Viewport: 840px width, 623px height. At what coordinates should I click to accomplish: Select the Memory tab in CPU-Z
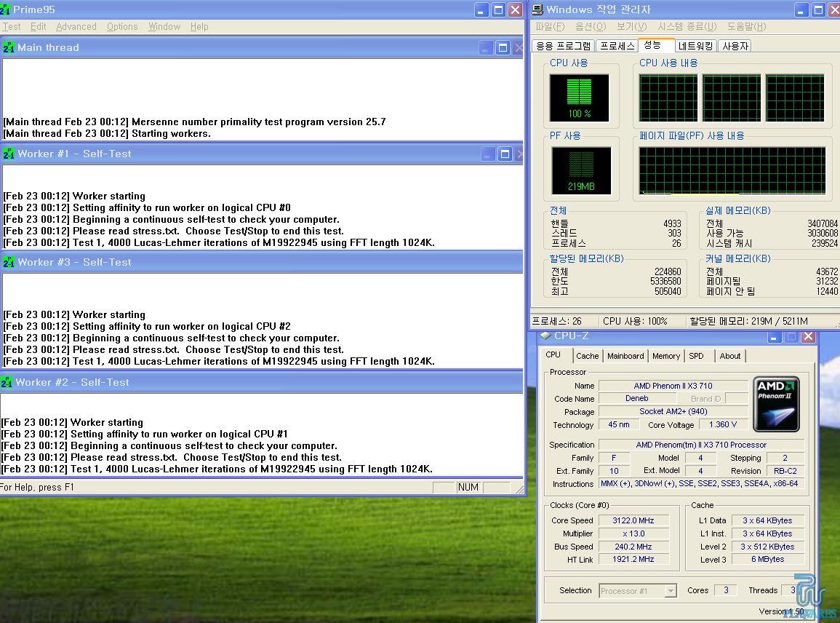(665, 356)
